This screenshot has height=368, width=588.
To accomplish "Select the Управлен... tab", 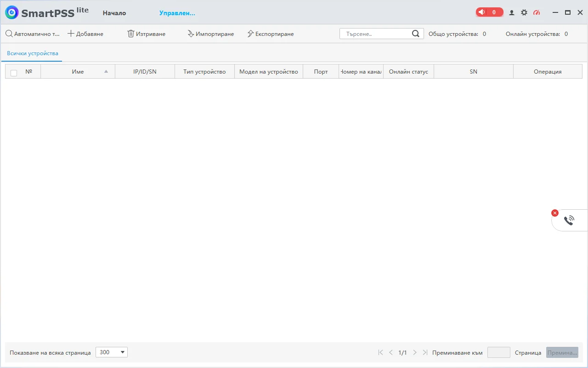I will (177, 13).
